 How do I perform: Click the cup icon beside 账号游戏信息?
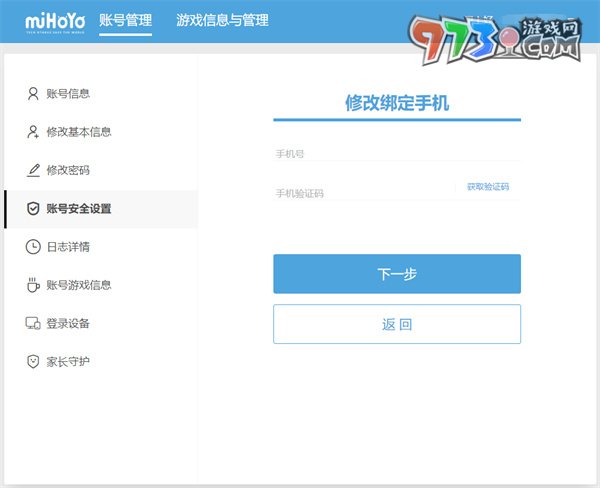(33, 285)
